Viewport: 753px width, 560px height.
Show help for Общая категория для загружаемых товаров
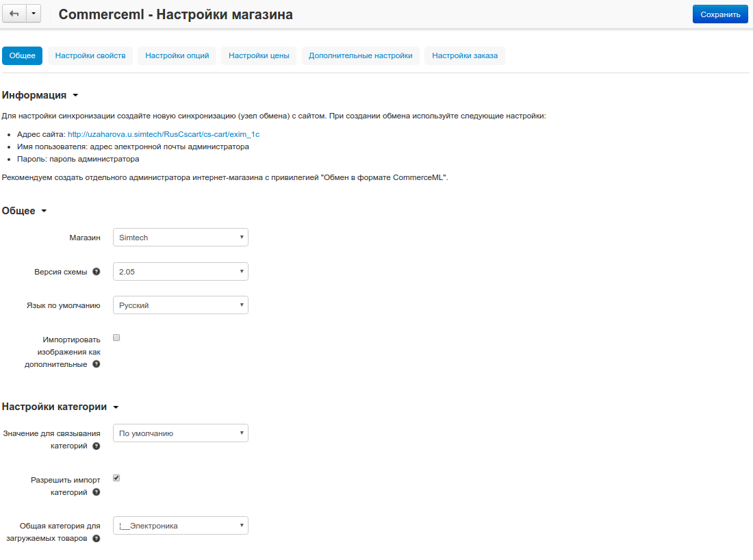click(x=97, y=538)
